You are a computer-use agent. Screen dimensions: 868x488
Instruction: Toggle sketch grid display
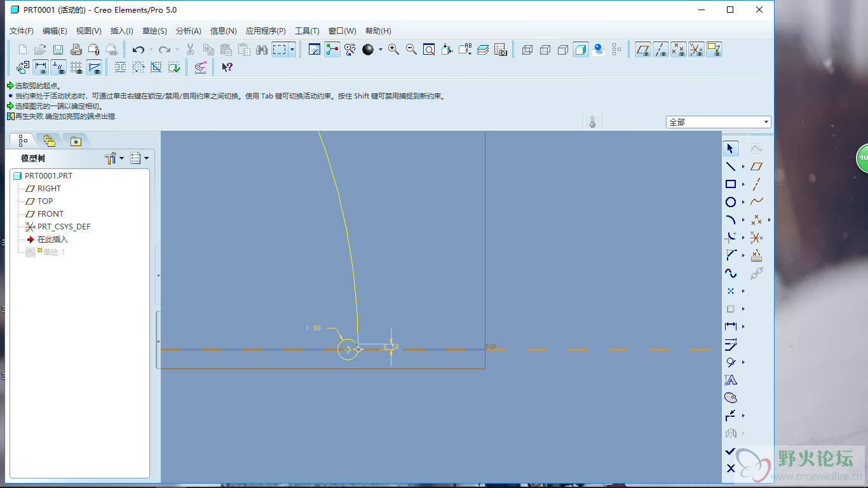pos(76,67)
